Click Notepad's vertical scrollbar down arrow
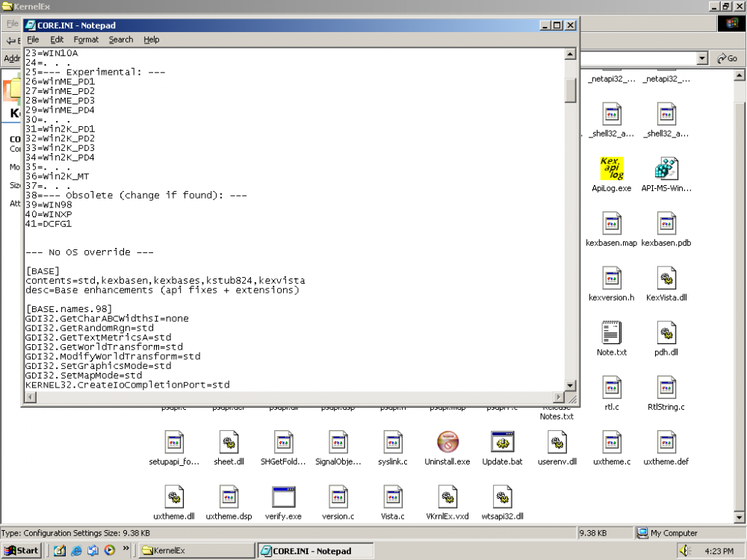The width and height of the screenshot is (747, 560). [x=571, y=385]
